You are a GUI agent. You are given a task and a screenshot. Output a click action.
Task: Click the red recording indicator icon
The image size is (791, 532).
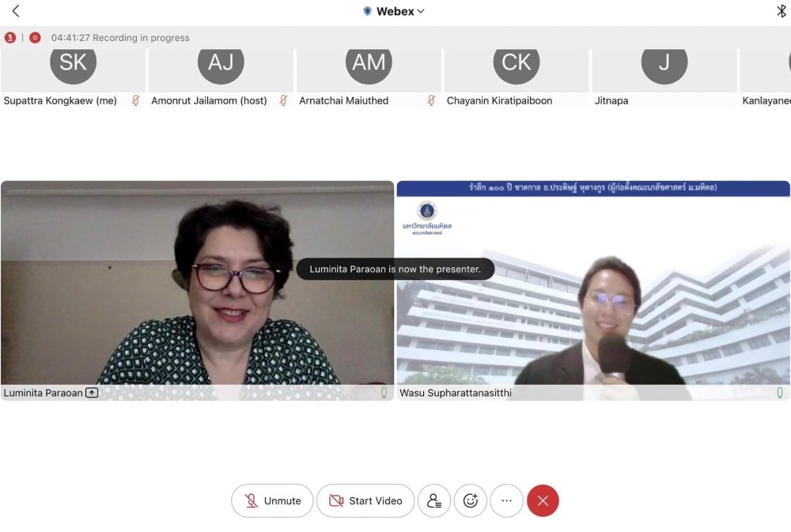coord(35,37)
